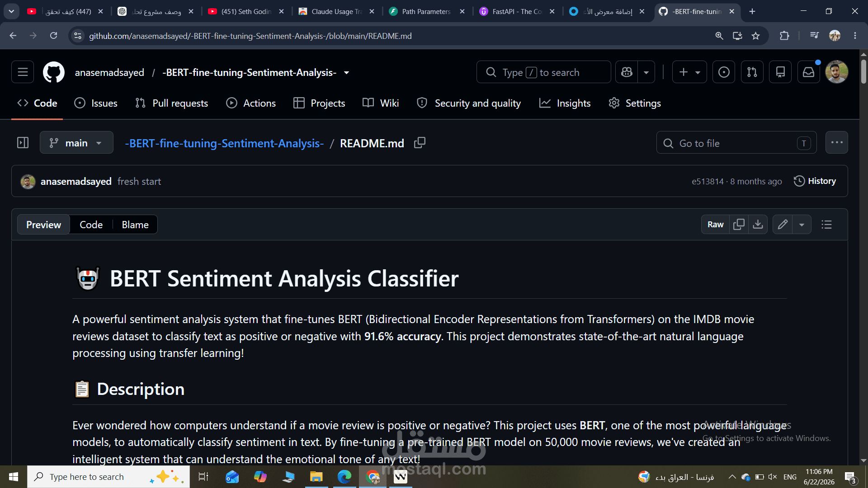Image resolution: width=868 pixels, height=488 pixels.
Task: Focus the Type / to search box
Action: (543, 72)
